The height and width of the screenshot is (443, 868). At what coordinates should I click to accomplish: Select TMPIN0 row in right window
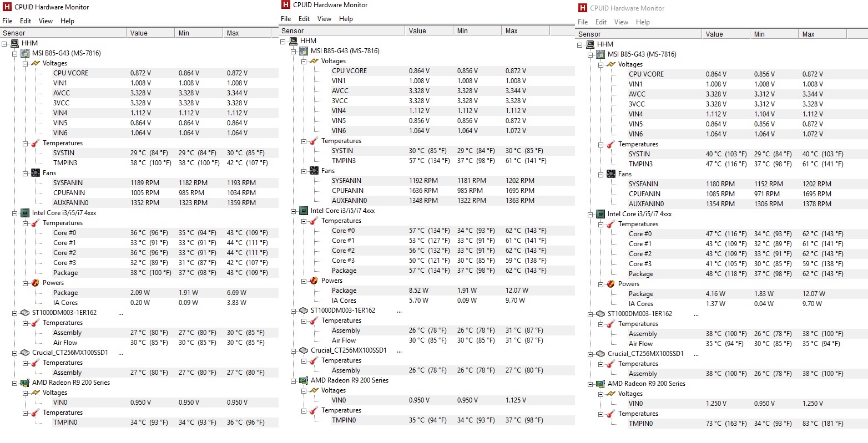pyautogui.click(x=746, y=424)
